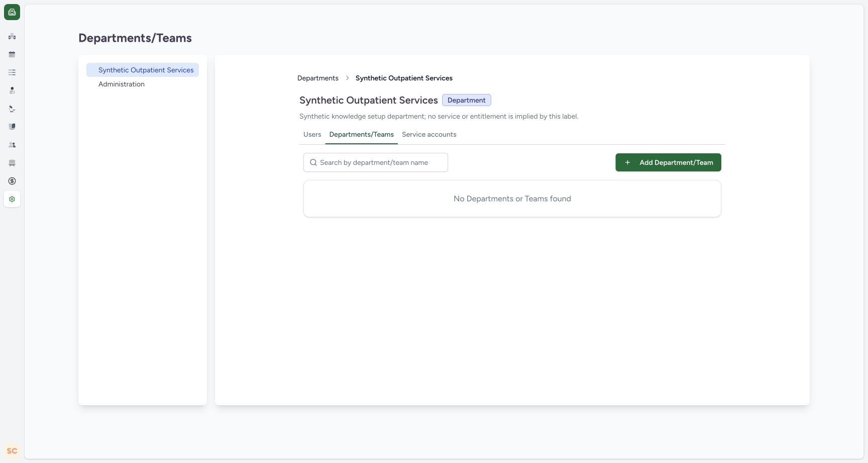The width and height of the screenshot is (868, 463).
Task: Open the doctor/patient icon in sidebar
Action: pyautogui.click(x=12, y=90)
